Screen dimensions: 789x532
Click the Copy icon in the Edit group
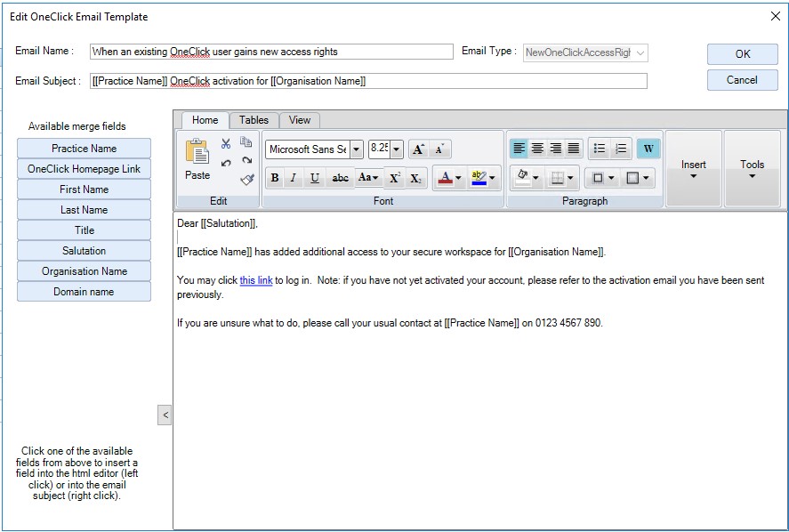click(246, 142)
